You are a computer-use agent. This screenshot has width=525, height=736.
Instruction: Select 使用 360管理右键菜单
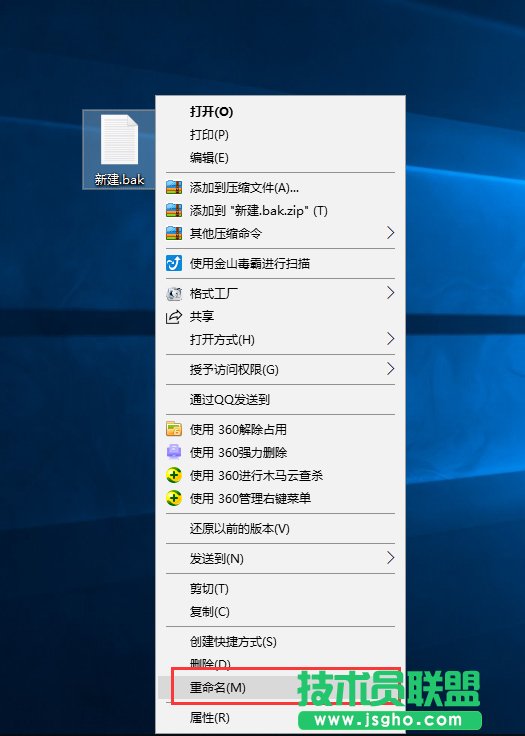280,498
